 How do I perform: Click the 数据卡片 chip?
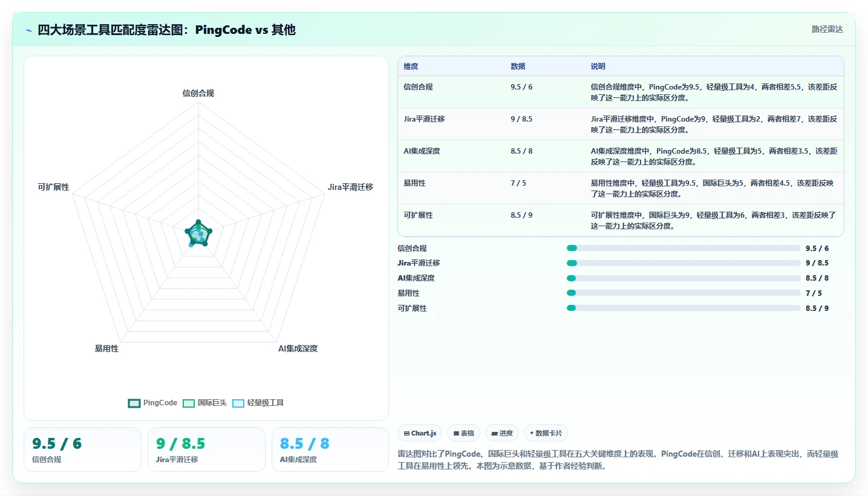point(546,433)
